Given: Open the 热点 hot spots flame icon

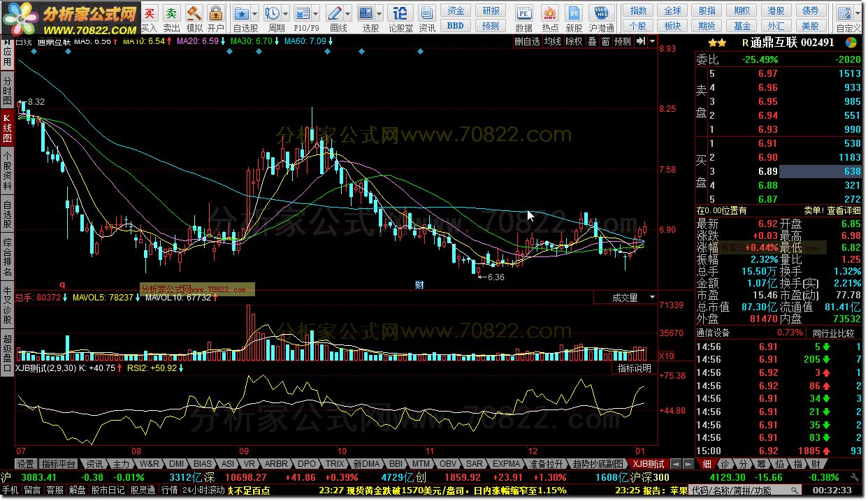Looking at the screenshot, I should [550, 13].
